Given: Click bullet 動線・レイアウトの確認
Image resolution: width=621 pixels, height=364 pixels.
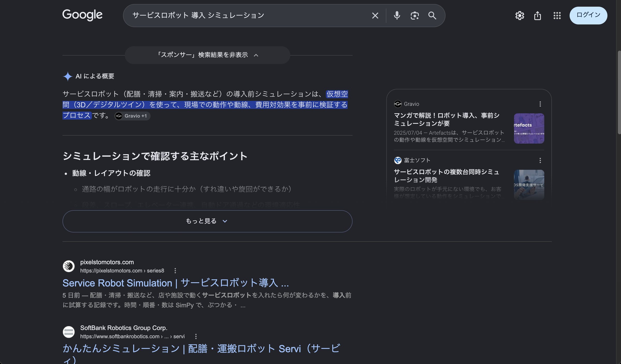Looking at the screenshot, I should tap(111, 173).
